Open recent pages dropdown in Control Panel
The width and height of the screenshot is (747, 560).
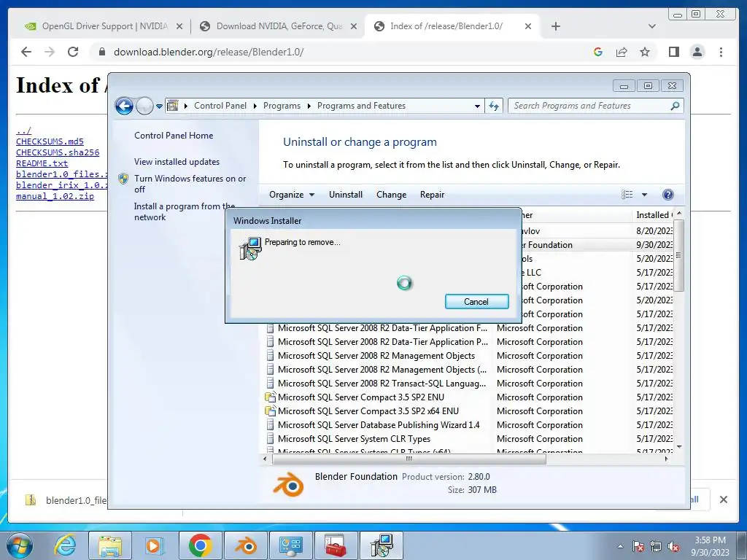pyautogui.click(x=159, y=106)
